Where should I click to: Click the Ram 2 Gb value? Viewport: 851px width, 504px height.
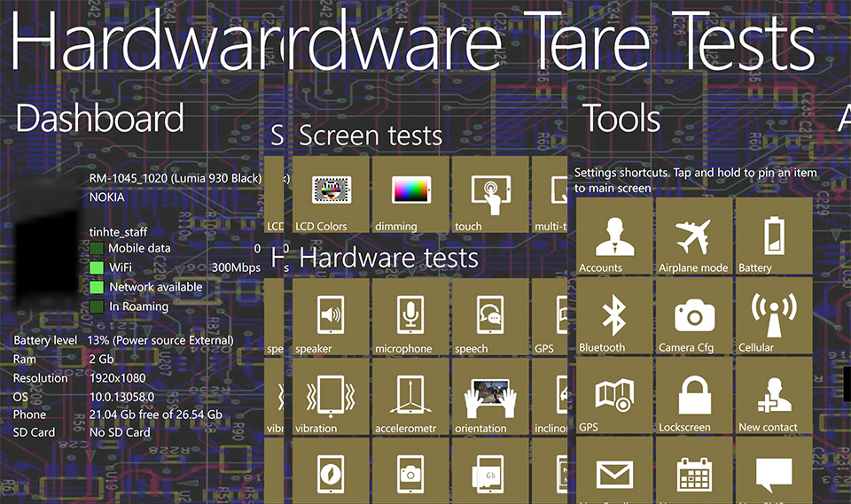pos(101,359)
